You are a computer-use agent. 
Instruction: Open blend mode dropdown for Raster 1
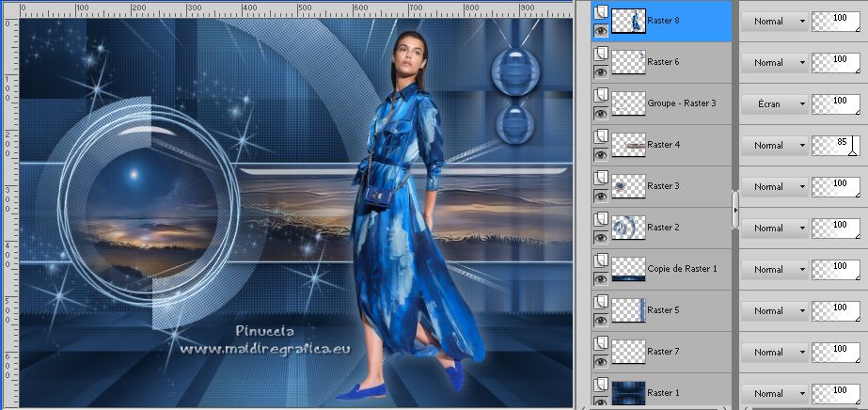774,394
